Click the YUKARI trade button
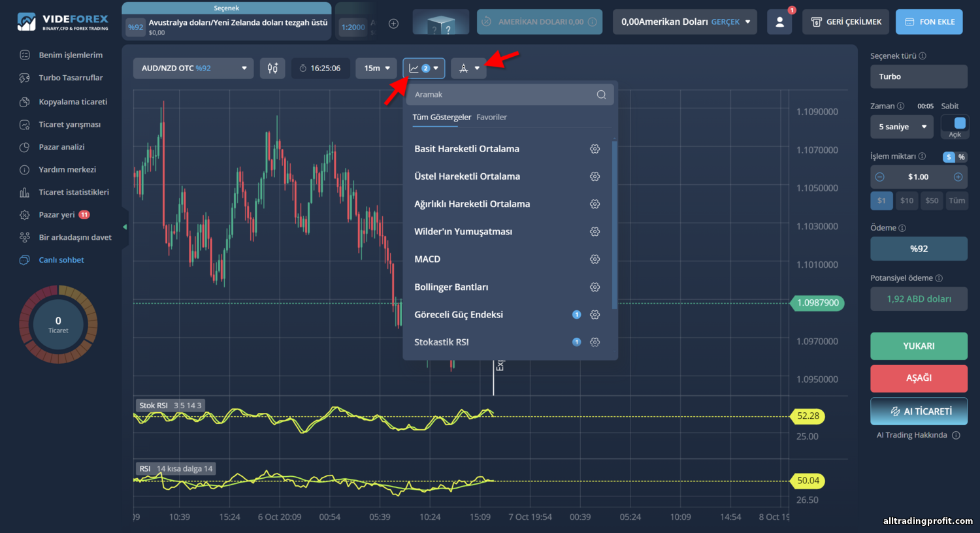 [919, 346]
